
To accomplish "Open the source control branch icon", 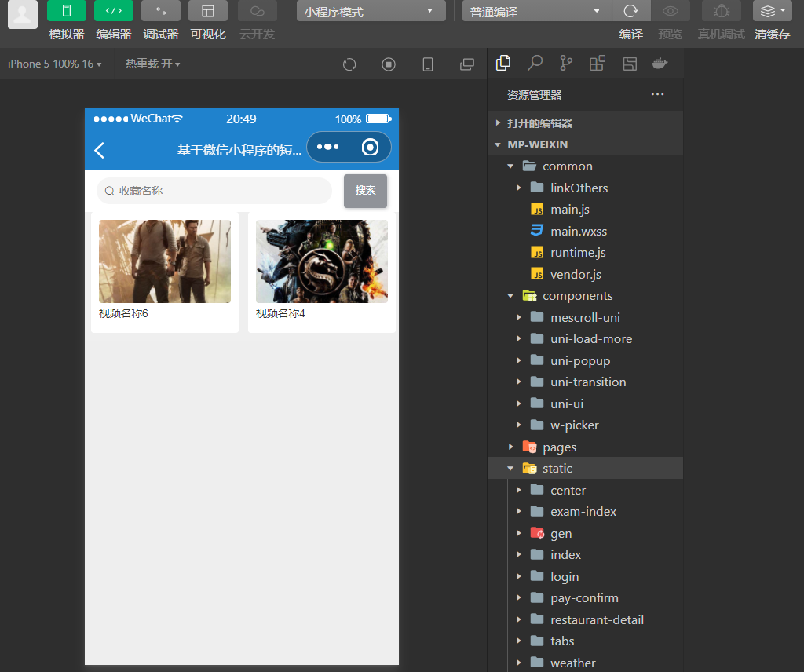I will click(566, 64).
